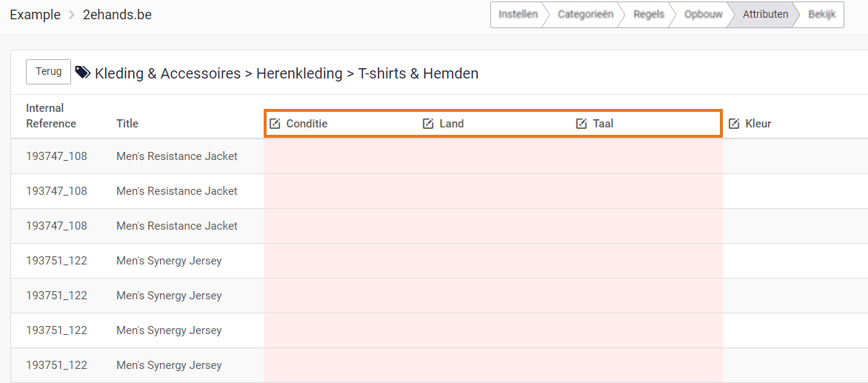
Task: Select first Men's Synergy Jersey title row
Action: pyautogui.click(x=169, y=261)
